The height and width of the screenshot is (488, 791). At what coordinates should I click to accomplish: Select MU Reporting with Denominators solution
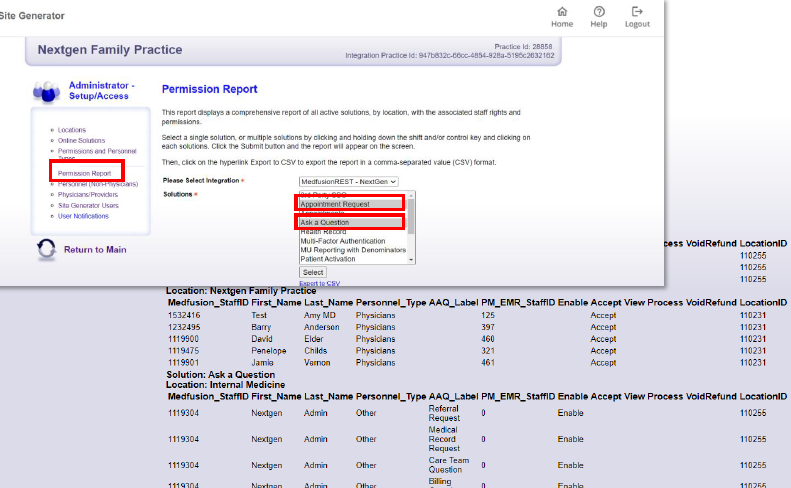(353, 250)
